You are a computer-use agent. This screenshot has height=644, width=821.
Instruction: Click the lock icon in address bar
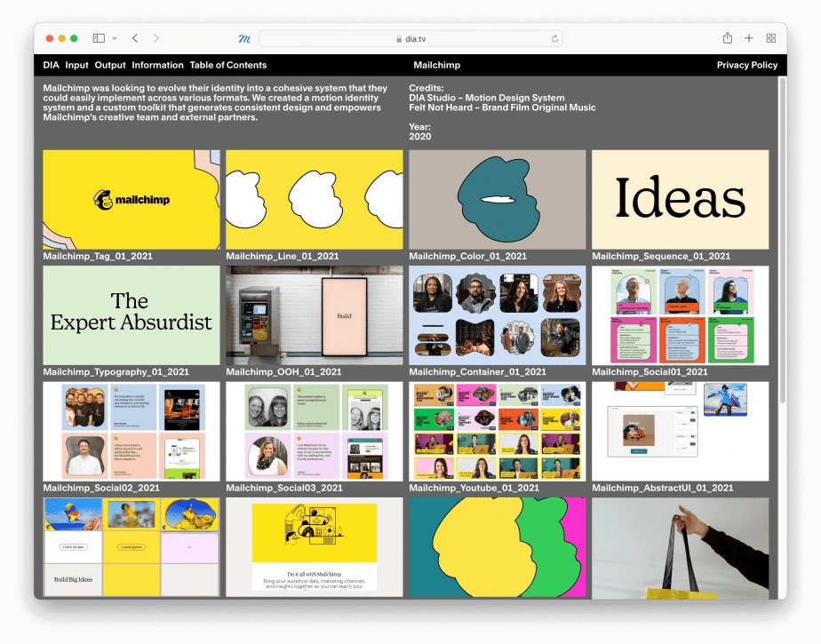point(399,39)
